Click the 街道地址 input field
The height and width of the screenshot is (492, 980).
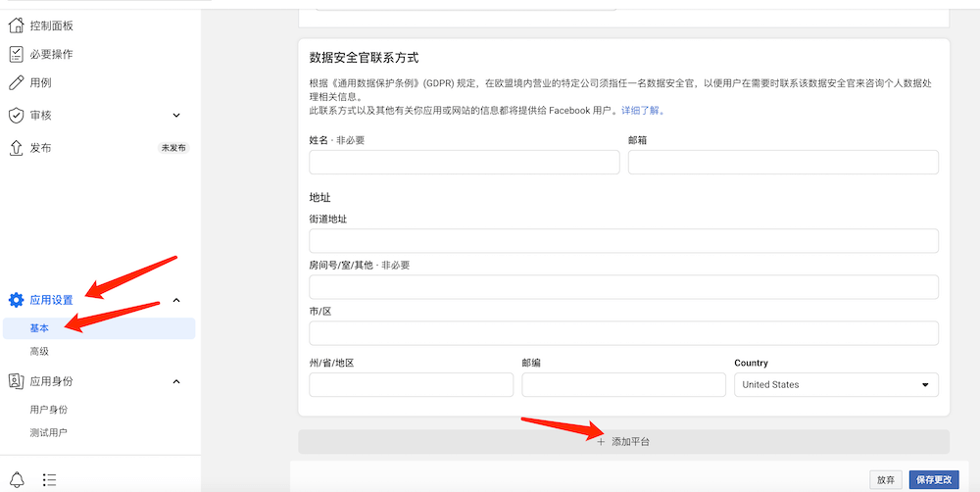tap(623, 241)
